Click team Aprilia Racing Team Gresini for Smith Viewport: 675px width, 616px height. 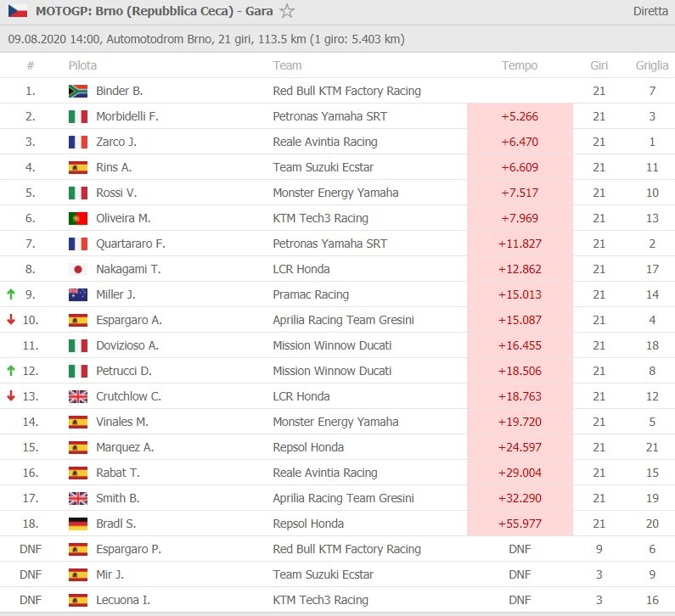344,498
